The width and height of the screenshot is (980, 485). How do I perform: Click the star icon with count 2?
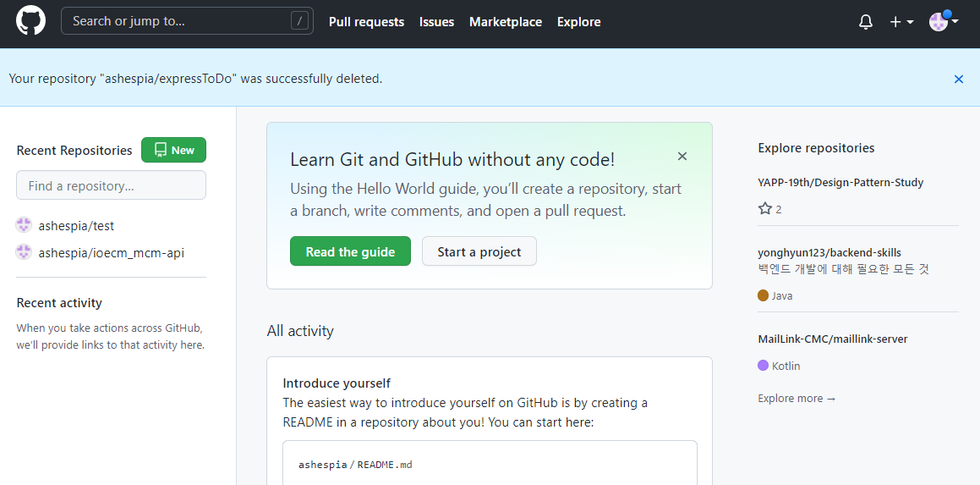[765, 208]
